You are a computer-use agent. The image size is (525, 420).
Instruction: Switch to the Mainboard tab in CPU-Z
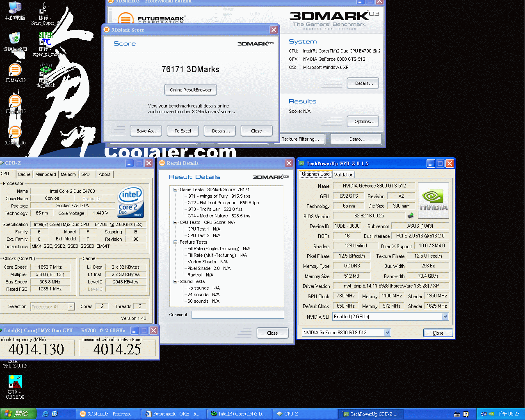pyautogui.click(x=46, y=174)
